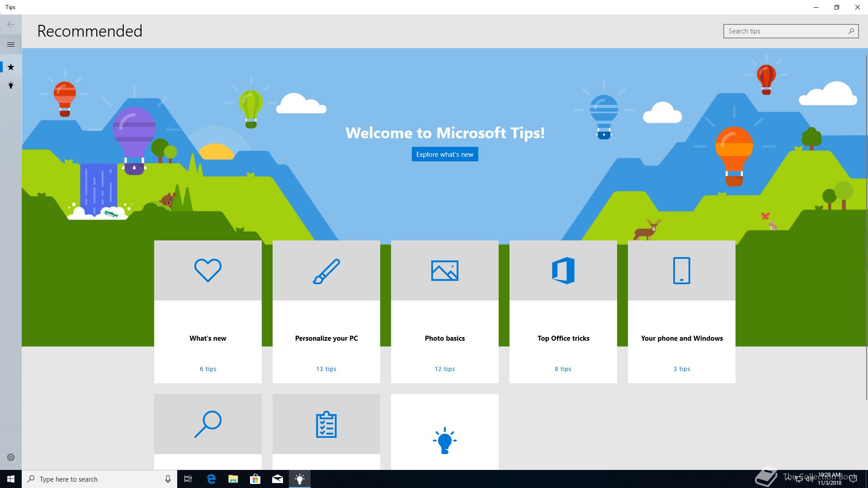Viewport: 868px width, 488px height.
Task: Click the Recommended page heading
Action: pyautogui.click(x=90, y=31)
